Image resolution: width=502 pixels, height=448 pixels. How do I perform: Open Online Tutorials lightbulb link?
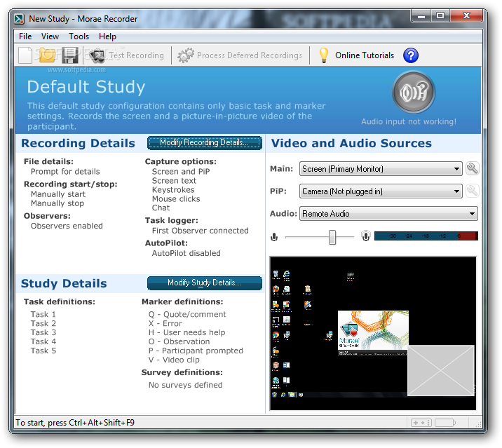tap(356, 55)
